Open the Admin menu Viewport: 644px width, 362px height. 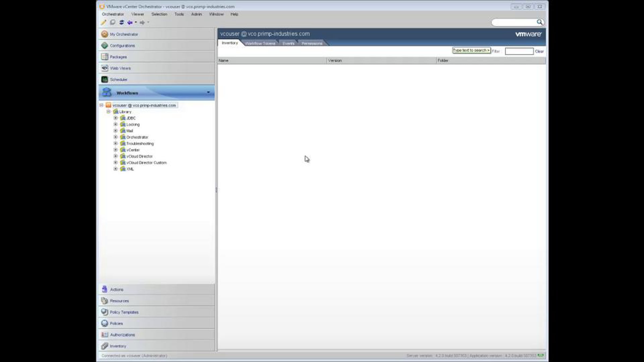pyautogui.click(x=196, y=14)
